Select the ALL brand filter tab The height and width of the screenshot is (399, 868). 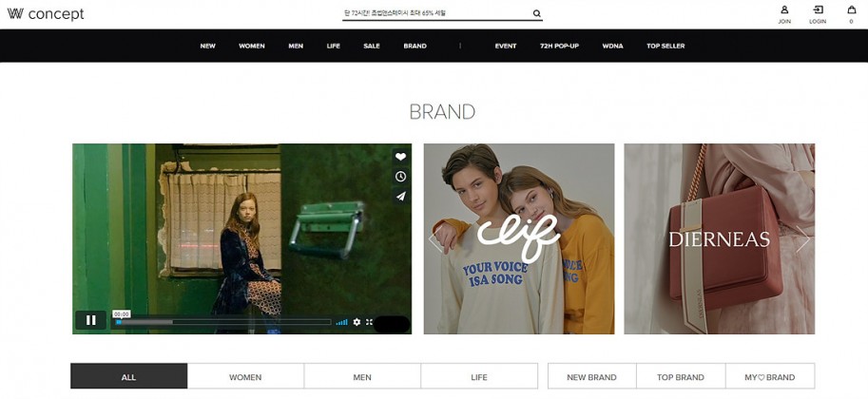129,376
